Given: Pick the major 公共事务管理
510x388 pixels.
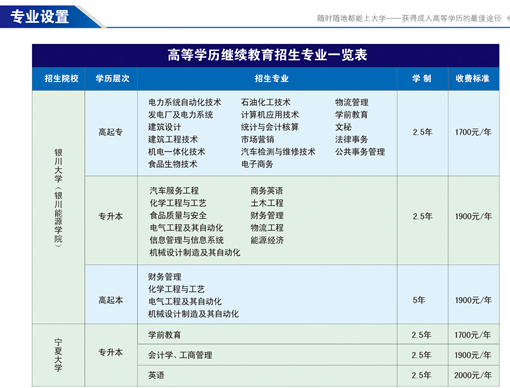Looking at the screenshot, I should (360, 152).
